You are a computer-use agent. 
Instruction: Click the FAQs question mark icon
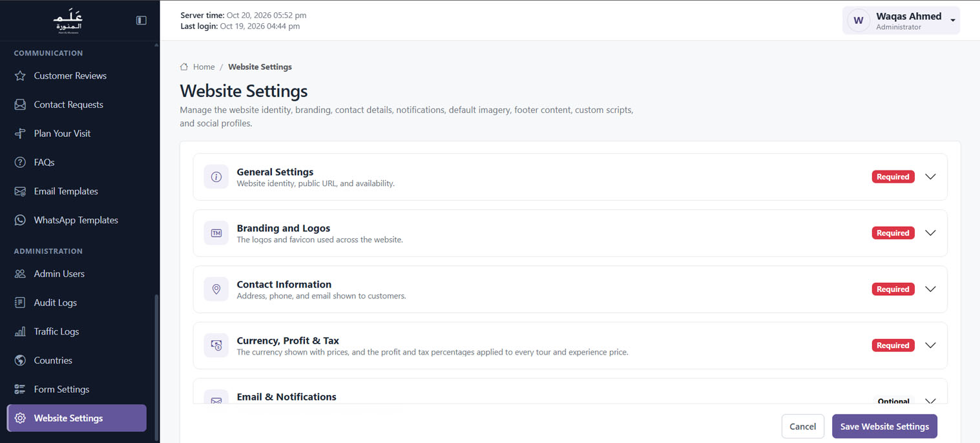(20, 162)
